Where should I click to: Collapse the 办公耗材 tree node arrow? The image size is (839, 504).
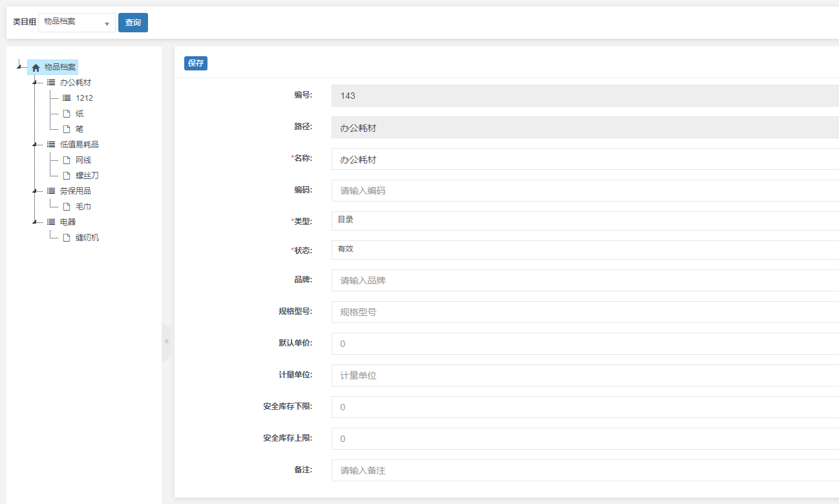coord(35,83)
